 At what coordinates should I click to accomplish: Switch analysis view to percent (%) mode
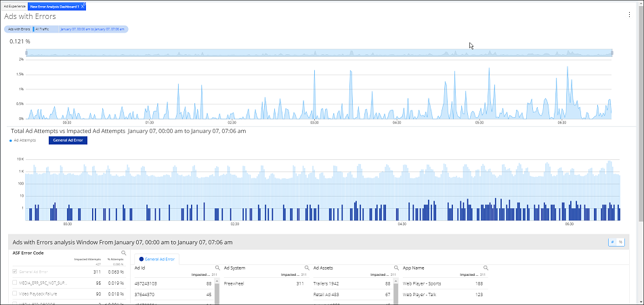pos(620,242)
